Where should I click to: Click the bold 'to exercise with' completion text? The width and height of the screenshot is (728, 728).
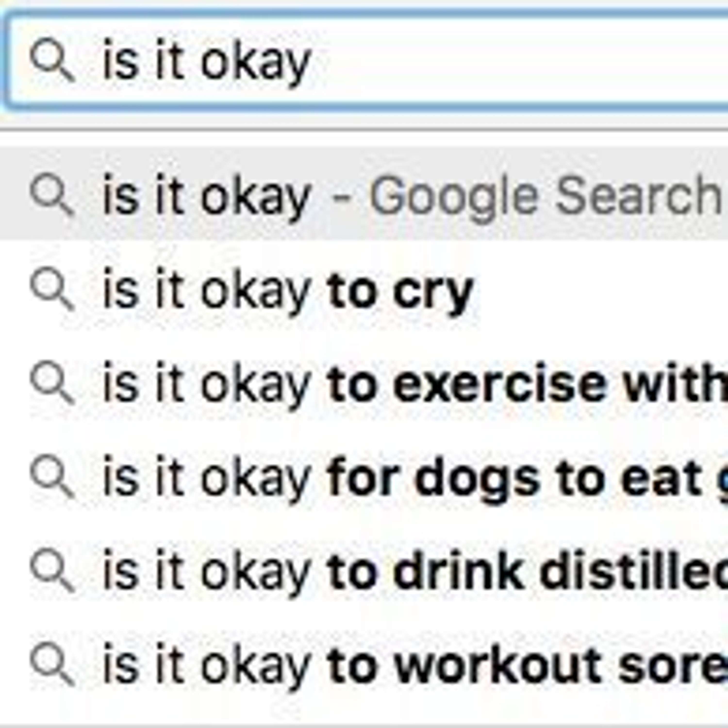[528, 385]
